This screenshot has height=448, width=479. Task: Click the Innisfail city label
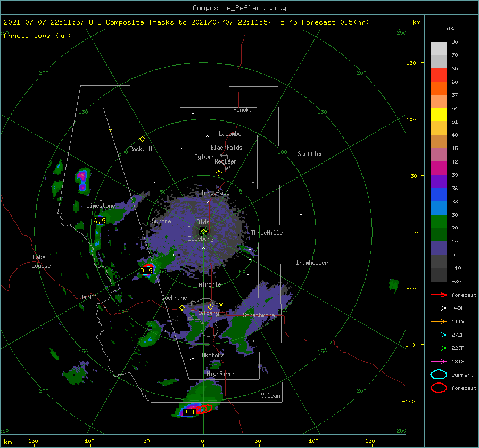[x=215, y=193]
